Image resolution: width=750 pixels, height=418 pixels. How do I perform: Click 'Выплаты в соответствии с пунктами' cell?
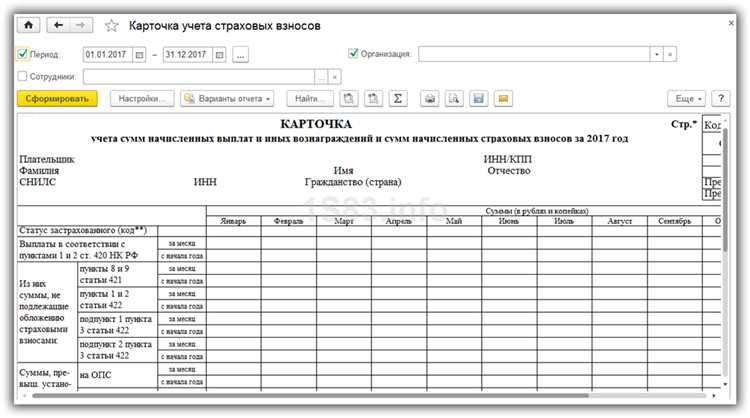pos(88,249)
